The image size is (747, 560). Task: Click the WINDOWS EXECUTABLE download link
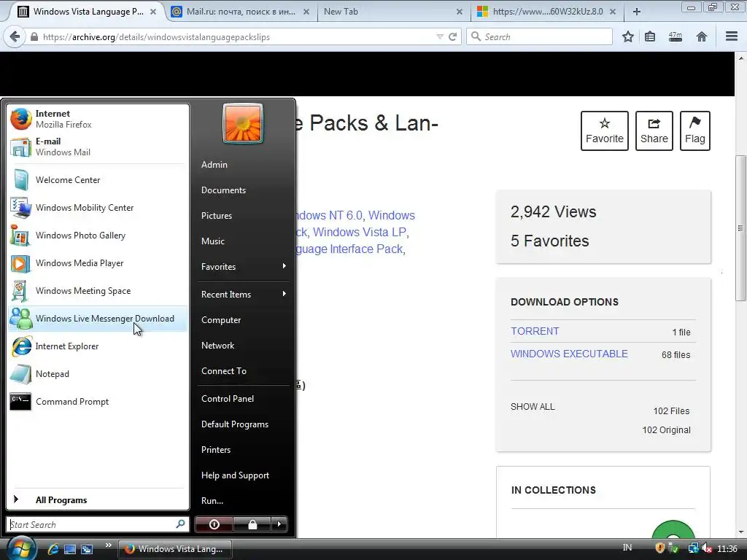[x=569, y=354]
